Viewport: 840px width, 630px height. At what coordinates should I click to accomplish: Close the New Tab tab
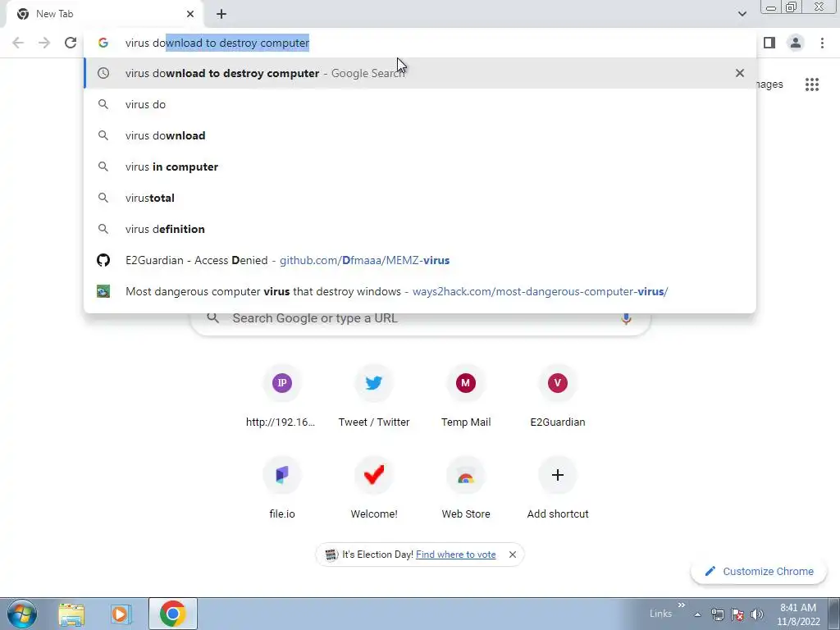click(x=190, y=14)
